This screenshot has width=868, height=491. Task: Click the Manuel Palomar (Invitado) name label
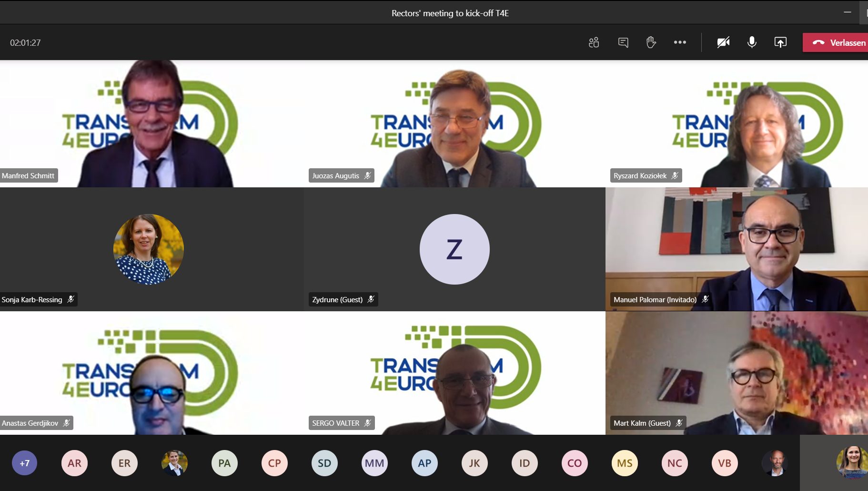coord(661,299)
